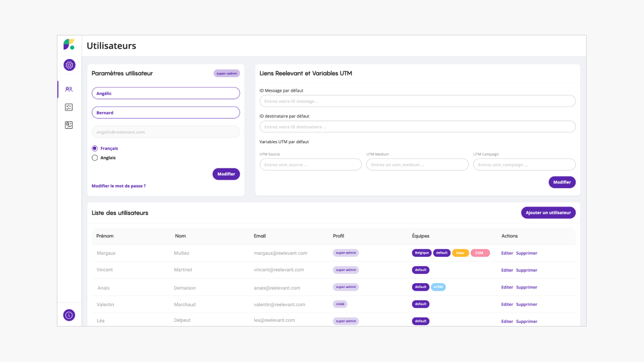Click Supprimer for Margaux Mulliez

[x=526, y=253]
